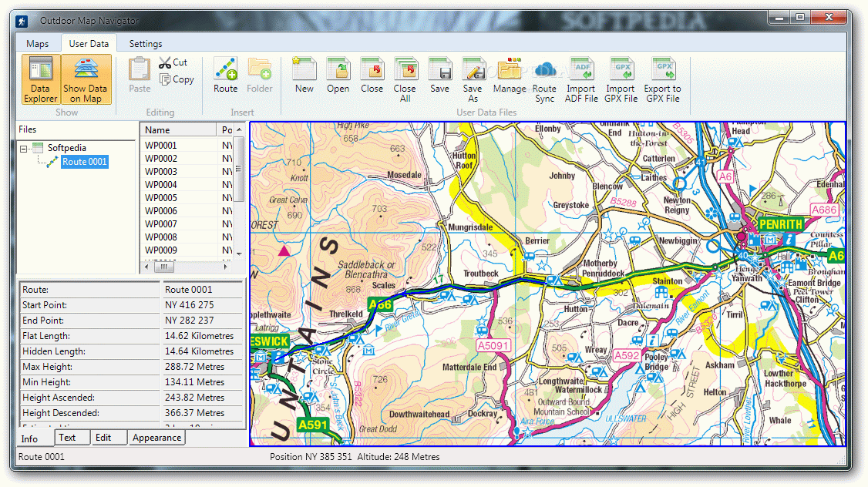Click Flat Length value 14.62 Kilometres
This screenshot has width=868, height=487.
[x=200, y=336]
